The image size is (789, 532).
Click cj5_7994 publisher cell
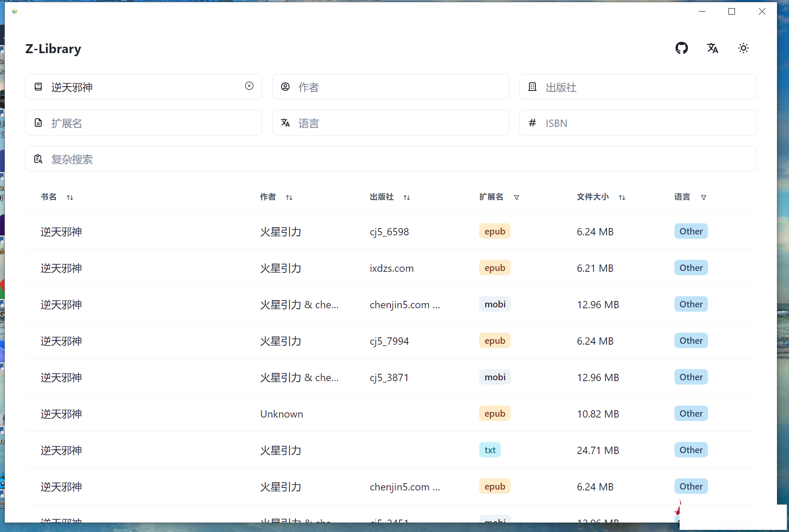(x=389, y=341)
